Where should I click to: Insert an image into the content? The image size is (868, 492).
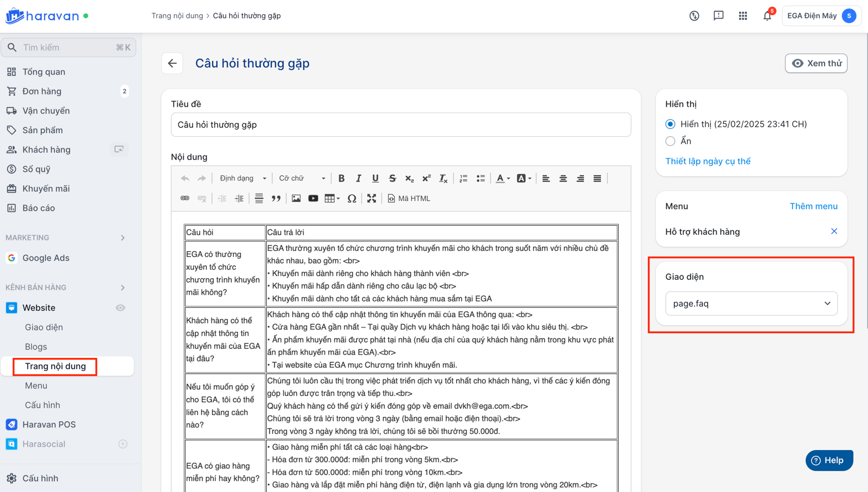pos(296,198)
